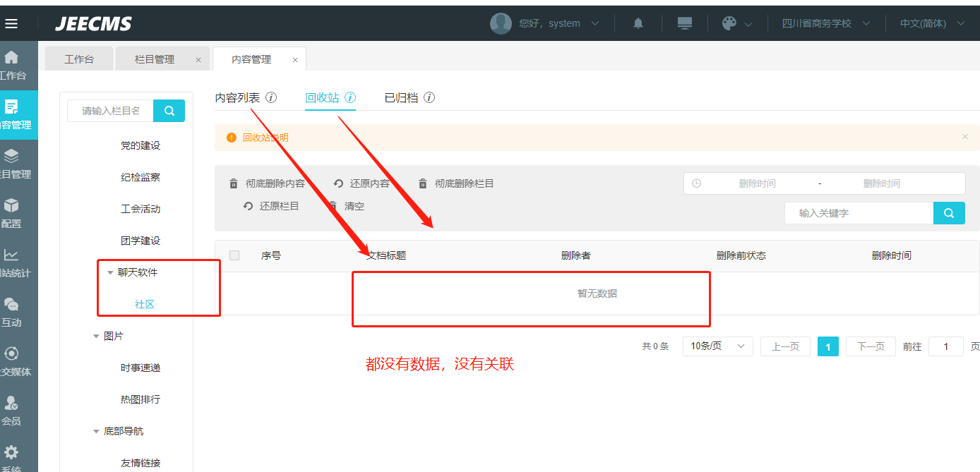Focus the 输入关键字 field
This screenshot has height=472, width=980.
(x=859, y=213)
